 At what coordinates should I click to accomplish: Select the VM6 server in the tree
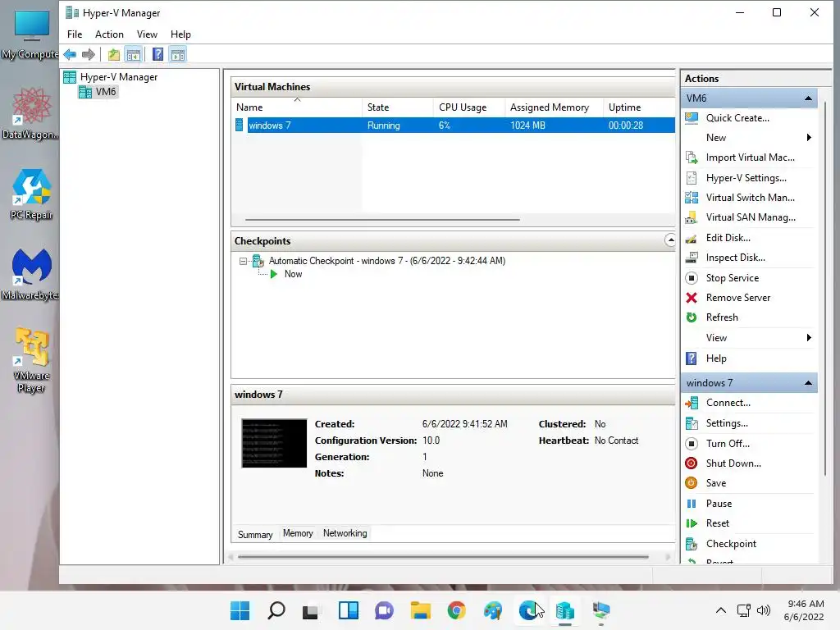point(106,92)
